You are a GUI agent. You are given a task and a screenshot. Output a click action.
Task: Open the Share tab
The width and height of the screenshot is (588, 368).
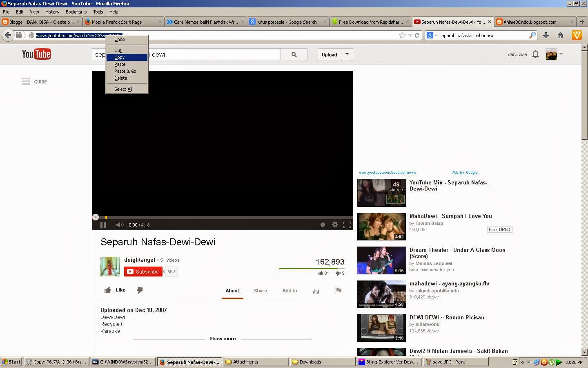click(x=261, y=291)
